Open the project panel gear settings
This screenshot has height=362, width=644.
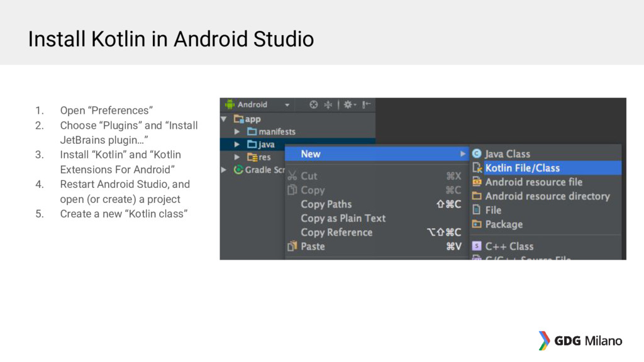point(349,105)
